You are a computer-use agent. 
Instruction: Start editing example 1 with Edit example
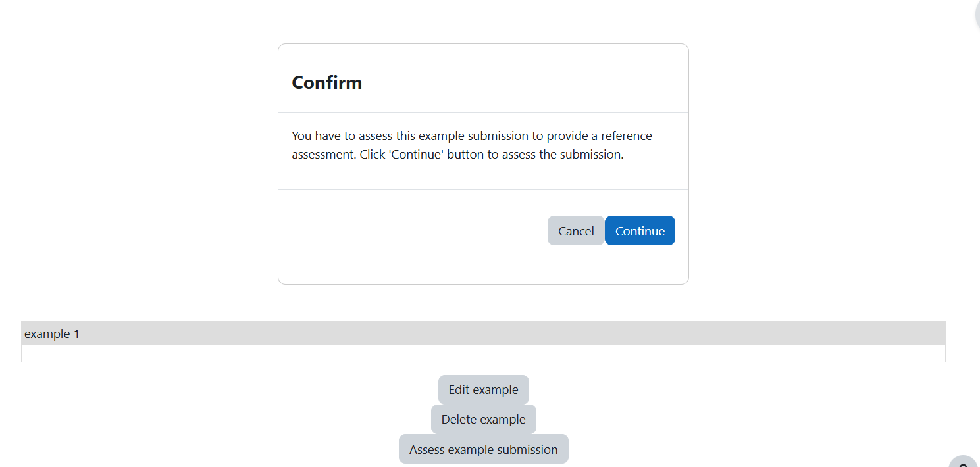pyautogui.click(x=483, y=389)
